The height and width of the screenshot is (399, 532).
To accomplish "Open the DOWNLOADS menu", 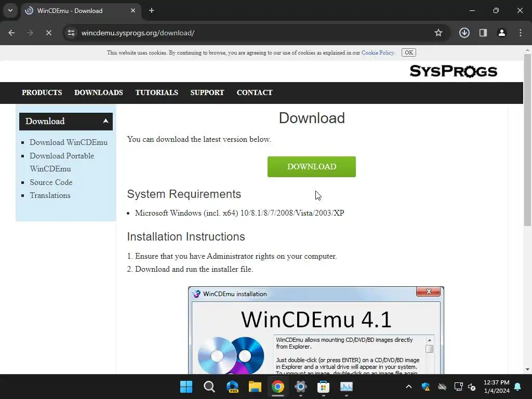I will 98,92.
